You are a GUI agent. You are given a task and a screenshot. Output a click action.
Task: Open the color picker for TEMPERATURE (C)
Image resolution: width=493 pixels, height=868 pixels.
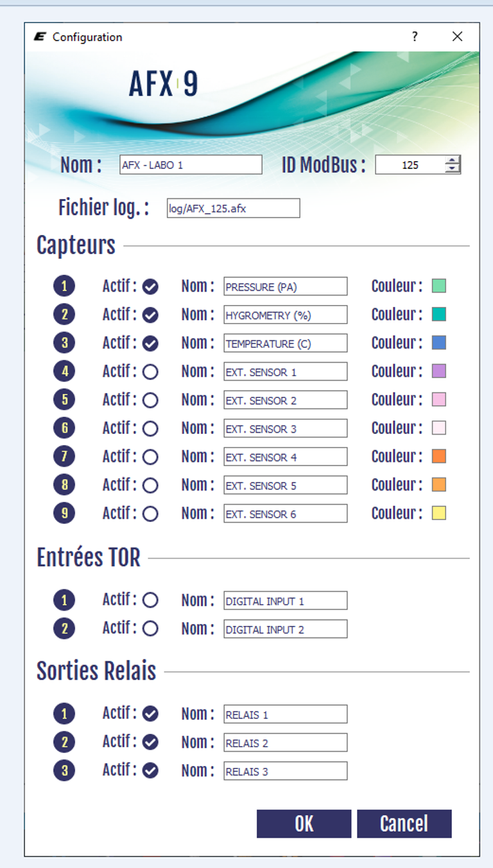pyautogui.click(x=438, y=343)
